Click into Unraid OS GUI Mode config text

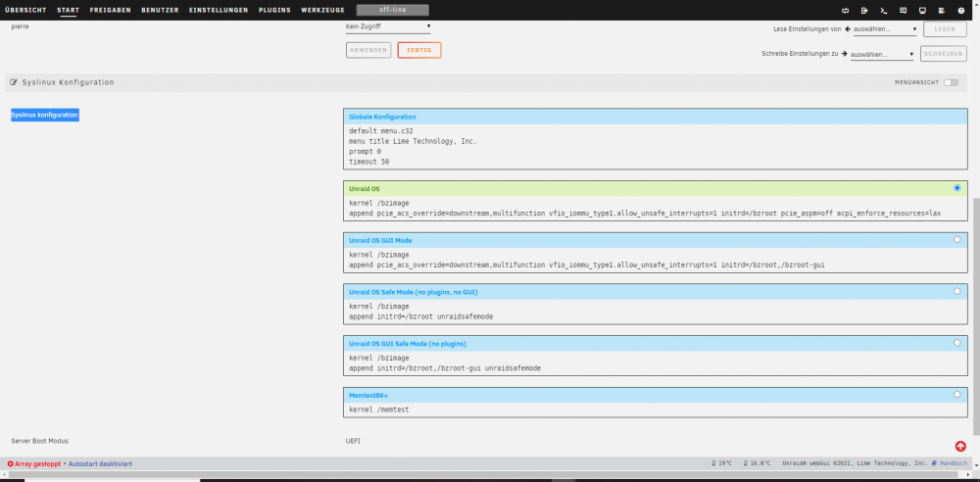(x=655, y=260)
